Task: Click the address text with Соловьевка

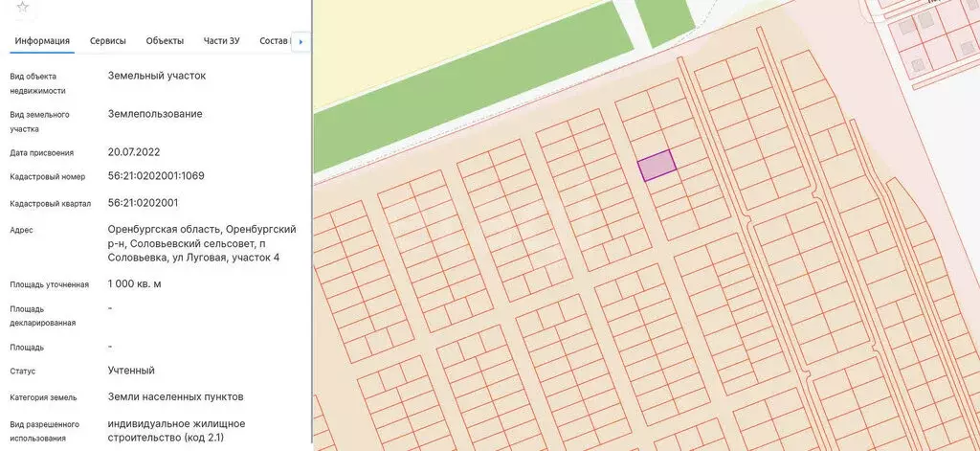Action: pyautogui.click(x=202, y=243)
